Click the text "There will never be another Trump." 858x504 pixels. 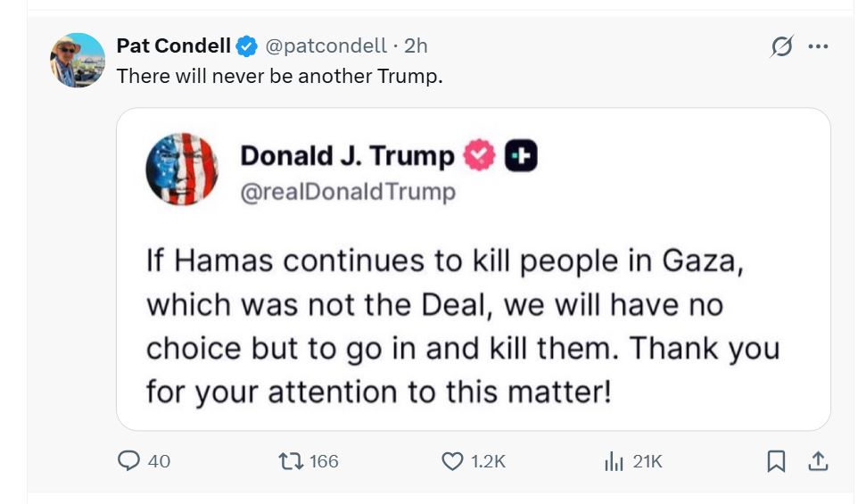[279, 77]
